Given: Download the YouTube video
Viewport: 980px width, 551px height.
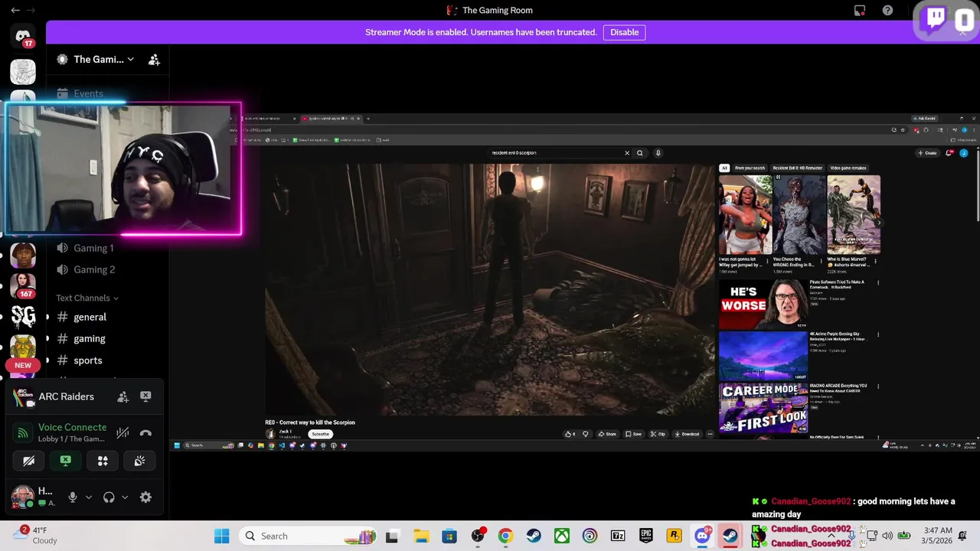Looking at the screenshot, I should [x=687, y=434].
